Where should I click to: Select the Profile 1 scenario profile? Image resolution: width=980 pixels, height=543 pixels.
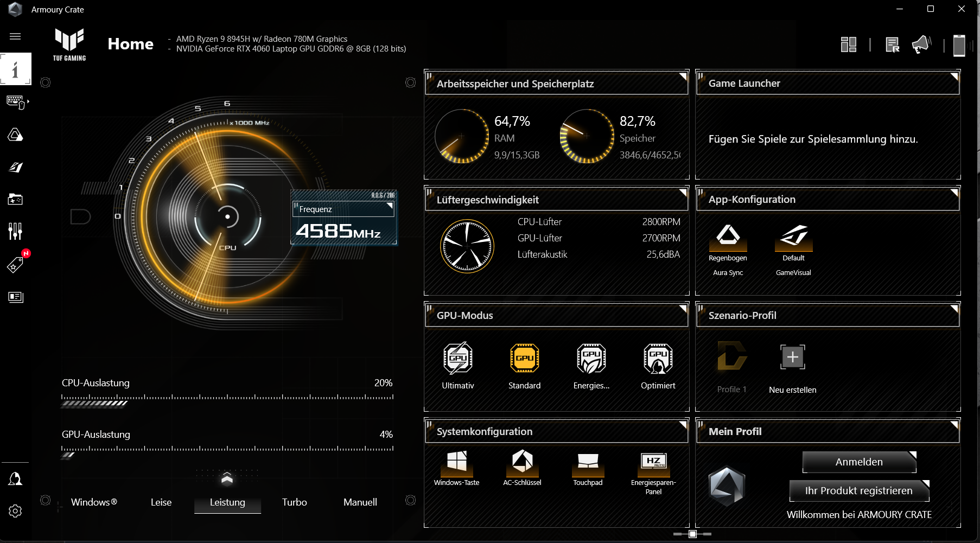click(732, 357)
